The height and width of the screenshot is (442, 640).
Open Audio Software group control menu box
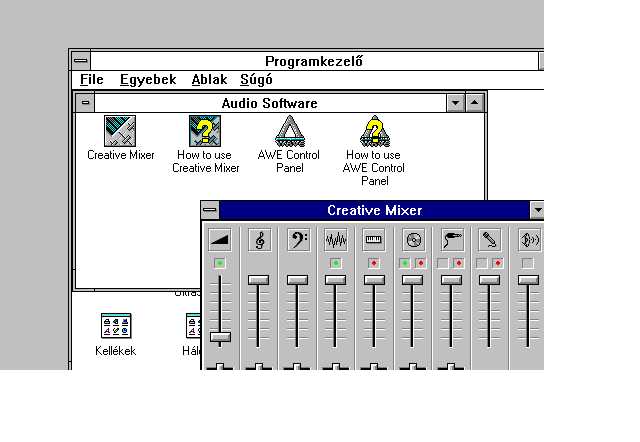(x=85, y=102)
